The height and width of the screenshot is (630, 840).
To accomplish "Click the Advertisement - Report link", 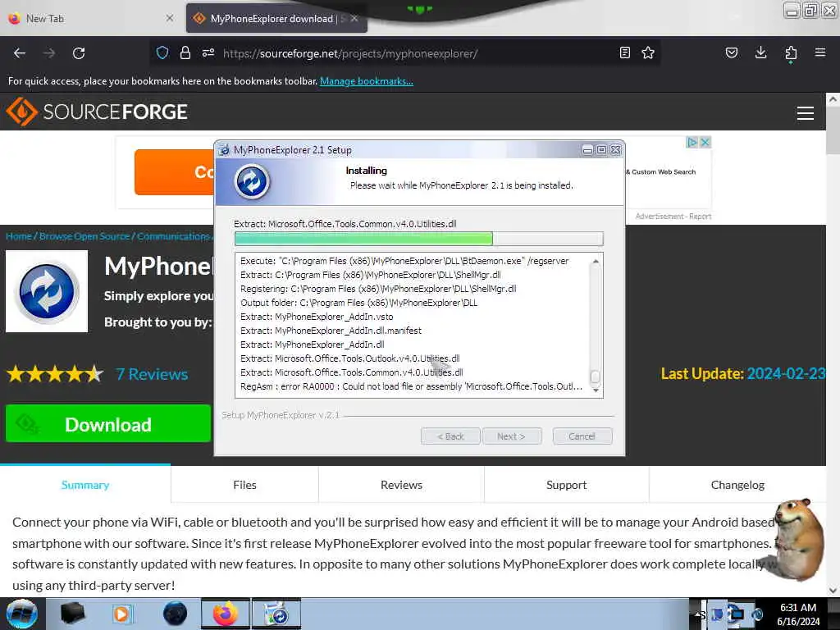I will (673, 217).
